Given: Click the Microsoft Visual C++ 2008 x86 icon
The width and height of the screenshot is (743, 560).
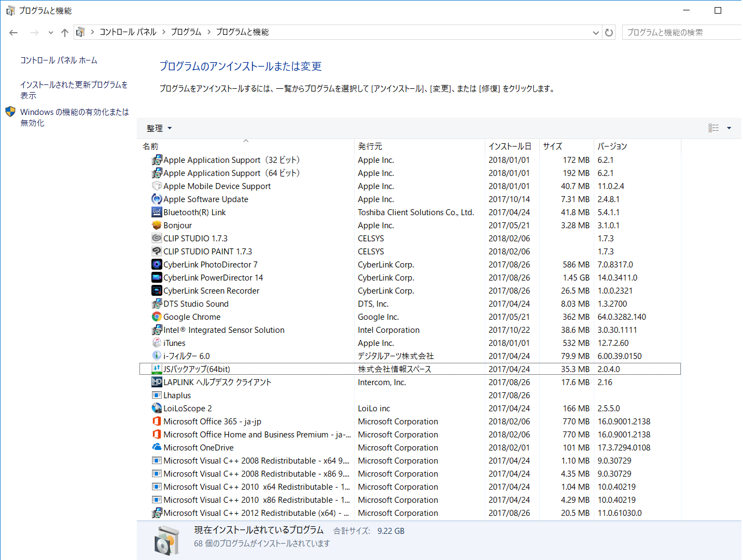Looking at the screenshot, I should click(157, 474).
